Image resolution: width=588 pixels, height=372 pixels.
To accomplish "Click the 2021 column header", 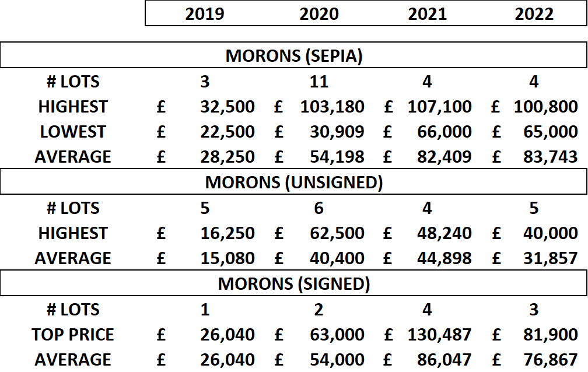I will pyautogui.click(x=428, y=14).
